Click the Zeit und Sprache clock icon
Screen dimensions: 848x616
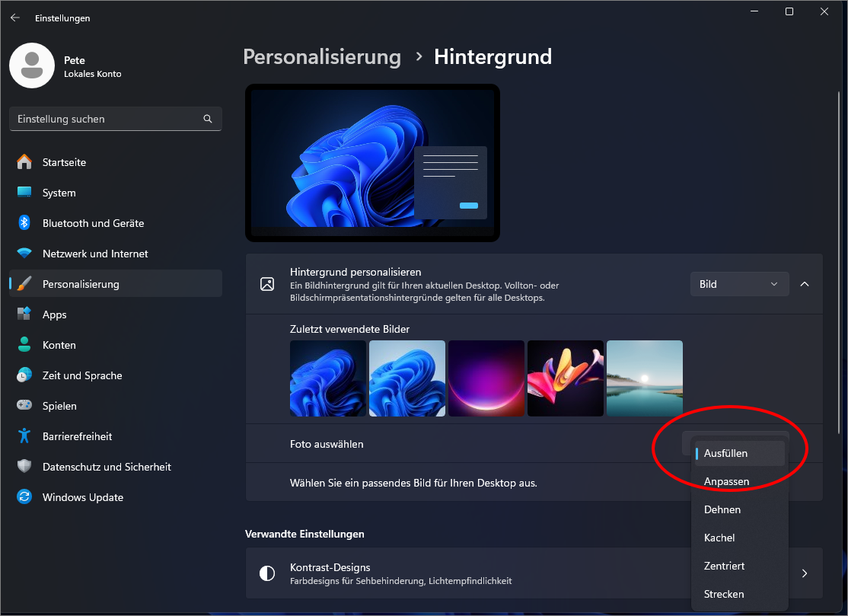click(24, 375)
